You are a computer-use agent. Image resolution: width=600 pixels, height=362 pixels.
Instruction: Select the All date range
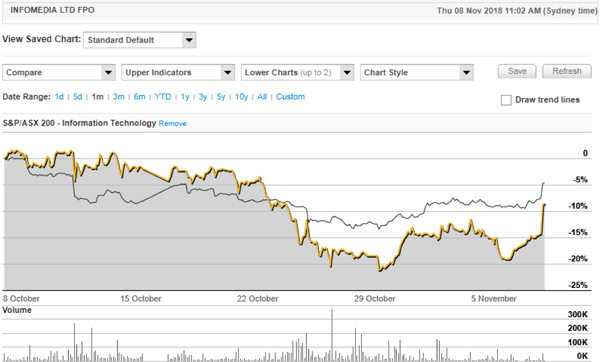pyautogui.click(x=262, y=97)
